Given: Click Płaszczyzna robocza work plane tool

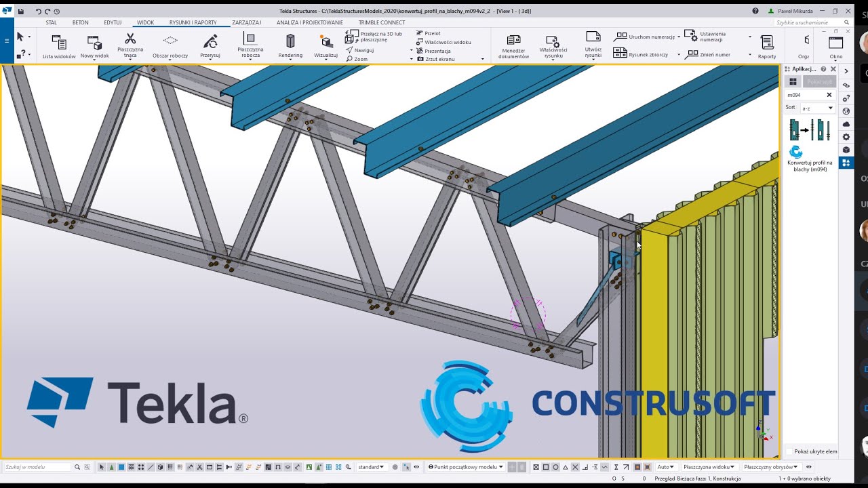Looking at the screenshot, I should (x=250, y=45).
